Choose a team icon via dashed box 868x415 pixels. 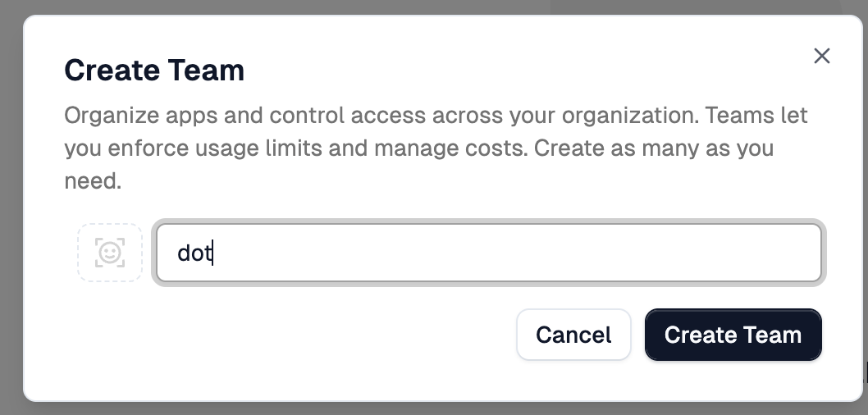click(x=110, y=253)
